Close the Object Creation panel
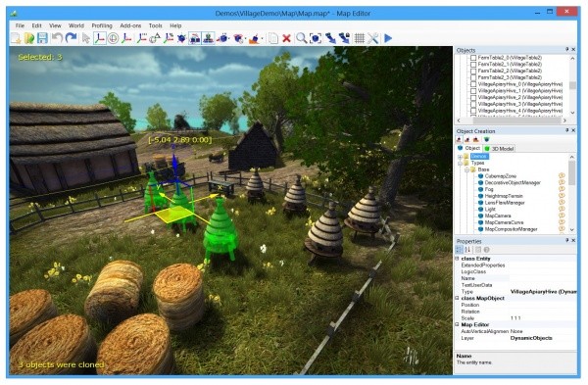 tap(573, 130)
